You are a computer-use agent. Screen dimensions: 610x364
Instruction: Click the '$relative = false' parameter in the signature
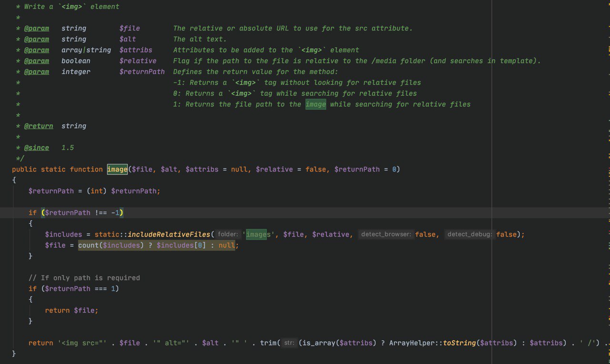[291, 169]
